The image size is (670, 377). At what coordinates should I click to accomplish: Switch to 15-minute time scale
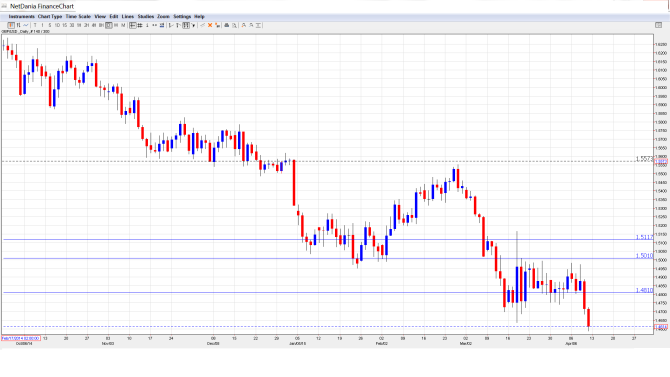coord(65,26)
